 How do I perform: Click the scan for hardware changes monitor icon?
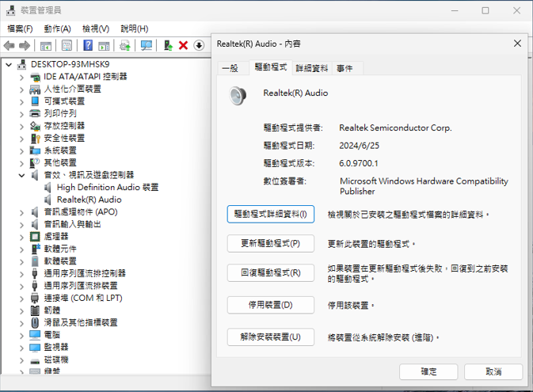coord(147,45)
